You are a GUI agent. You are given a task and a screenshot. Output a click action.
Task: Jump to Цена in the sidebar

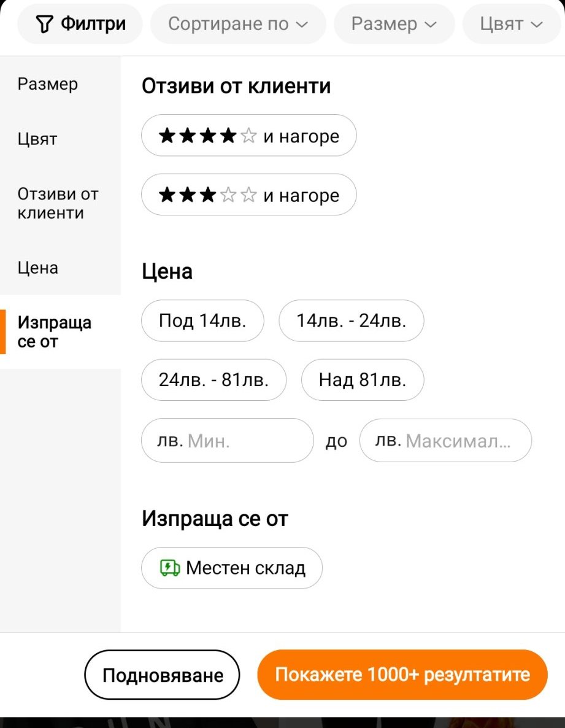(38, 268)
